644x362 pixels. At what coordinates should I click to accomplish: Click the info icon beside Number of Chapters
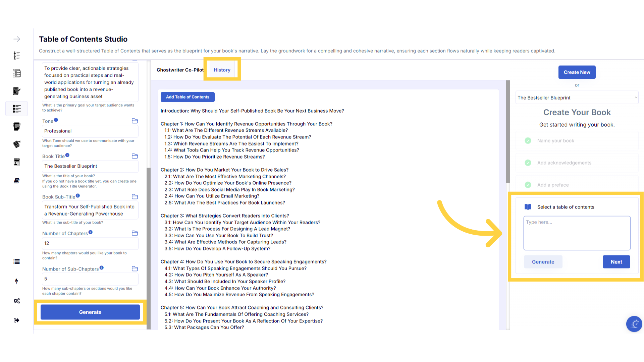point(91,232)
